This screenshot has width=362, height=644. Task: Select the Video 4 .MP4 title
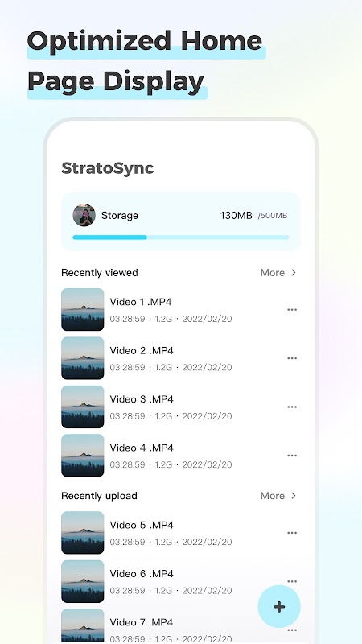(x=142, y=448)
